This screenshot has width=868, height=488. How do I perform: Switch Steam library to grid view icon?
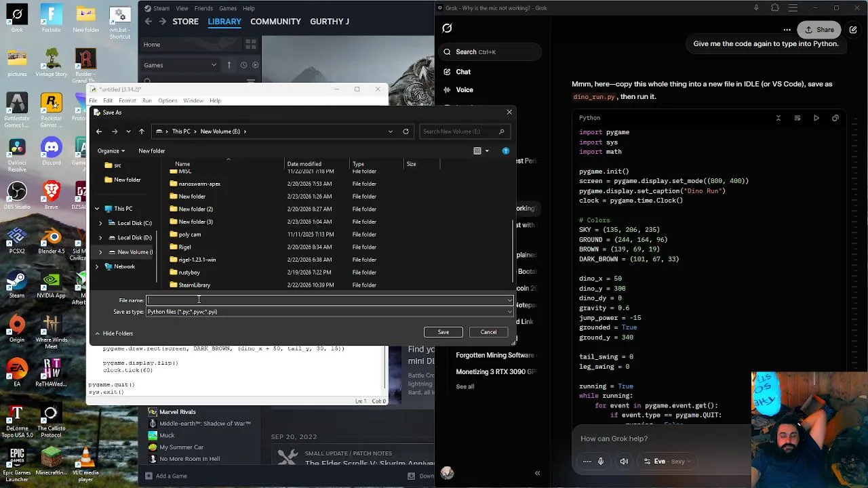250,45
